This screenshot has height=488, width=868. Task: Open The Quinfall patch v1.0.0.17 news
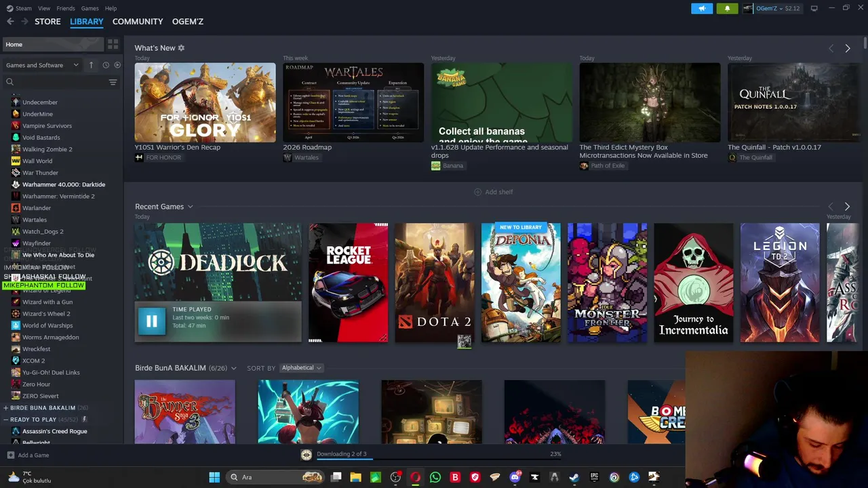774,147
